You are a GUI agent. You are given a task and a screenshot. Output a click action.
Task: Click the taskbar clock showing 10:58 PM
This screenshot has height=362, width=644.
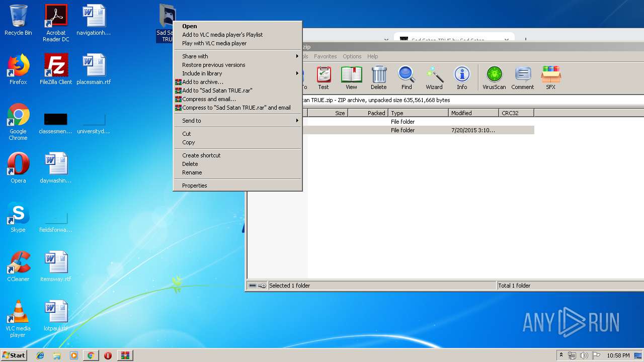pos(618,355)
